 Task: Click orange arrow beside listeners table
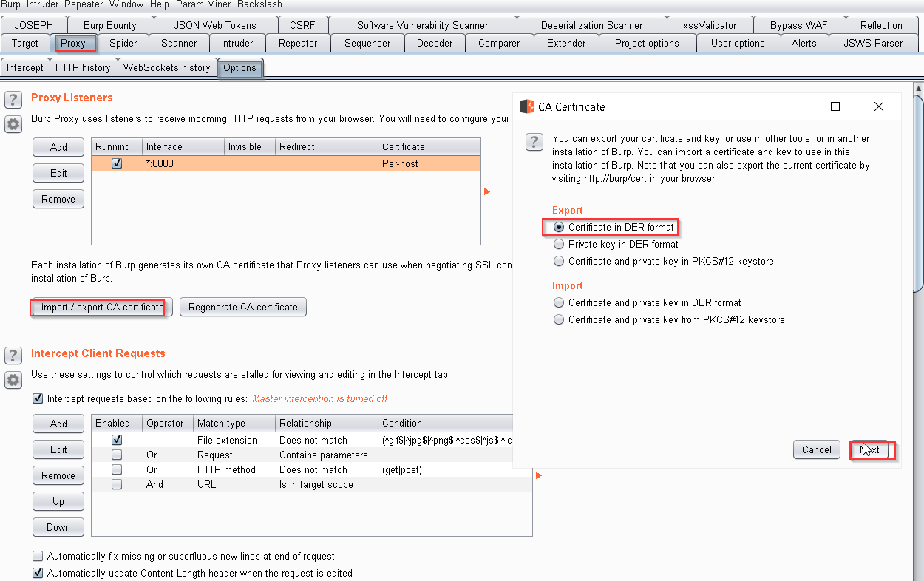coord(487,191)
